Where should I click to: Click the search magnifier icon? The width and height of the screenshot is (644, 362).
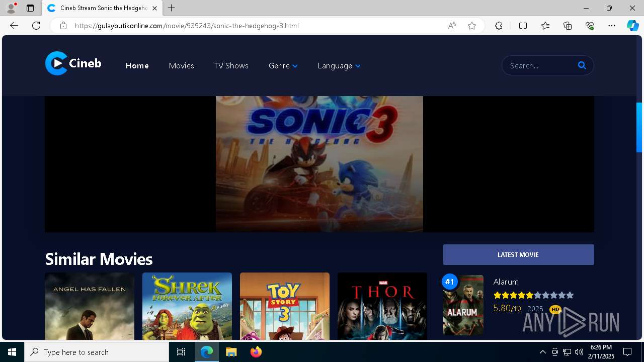click(x=582, y=65)
